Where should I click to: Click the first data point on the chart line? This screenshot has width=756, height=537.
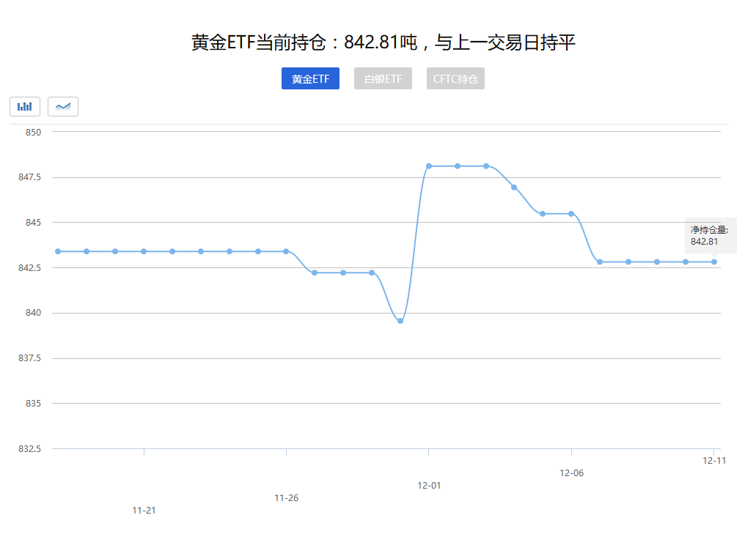[57, 251]
